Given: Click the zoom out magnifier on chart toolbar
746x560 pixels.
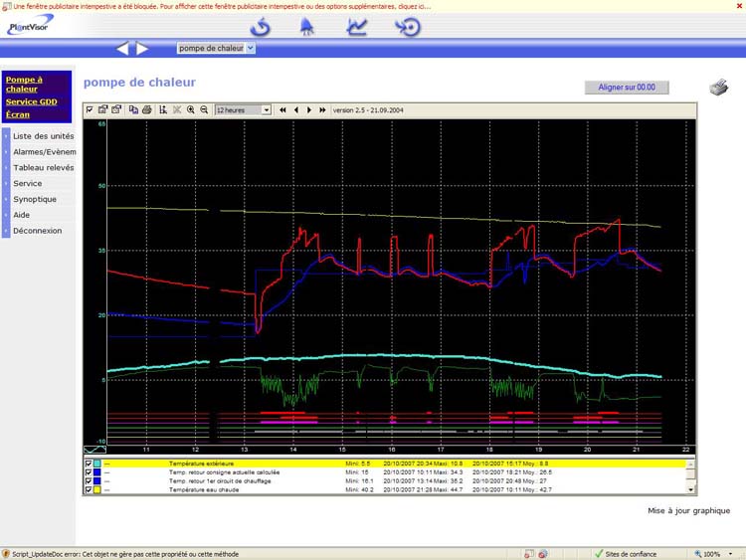Looking at the screenshot, I should point(204,109).
